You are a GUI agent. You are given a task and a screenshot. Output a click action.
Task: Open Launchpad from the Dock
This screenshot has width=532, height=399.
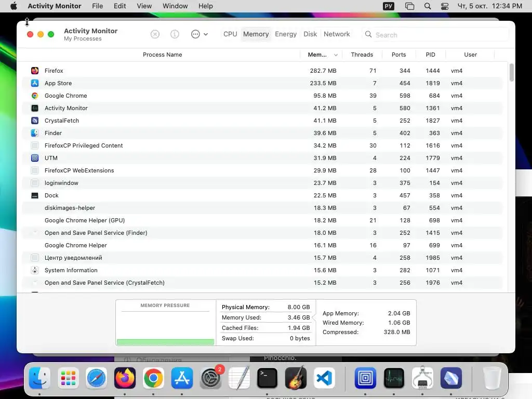(68, 378)
